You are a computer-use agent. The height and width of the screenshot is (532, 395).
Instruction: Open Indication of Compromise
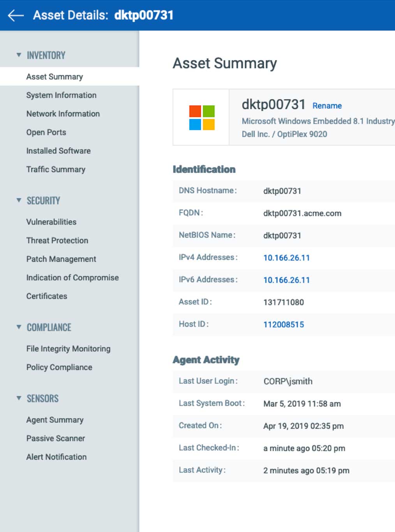(x=72, y=277)
